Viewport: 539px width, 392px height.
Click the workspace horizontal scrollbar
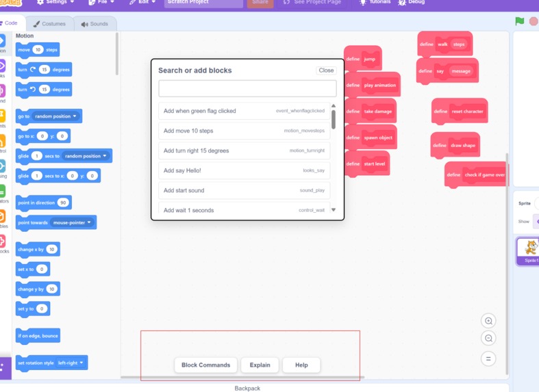click(x=242, y=377)
